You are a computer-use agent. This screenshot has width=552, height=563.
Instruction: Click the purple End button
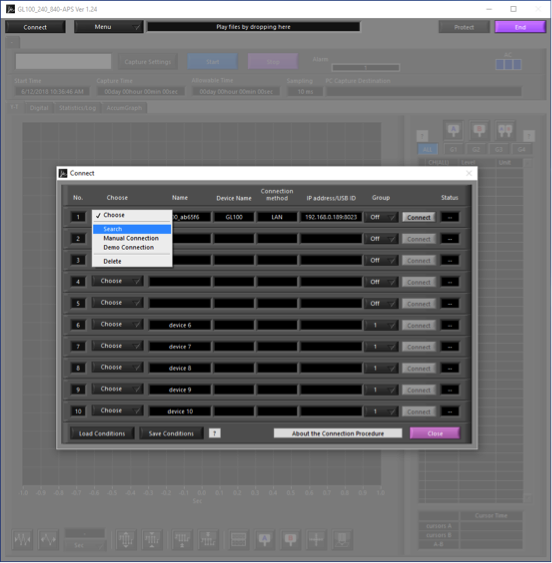click(x=520, y=27)
